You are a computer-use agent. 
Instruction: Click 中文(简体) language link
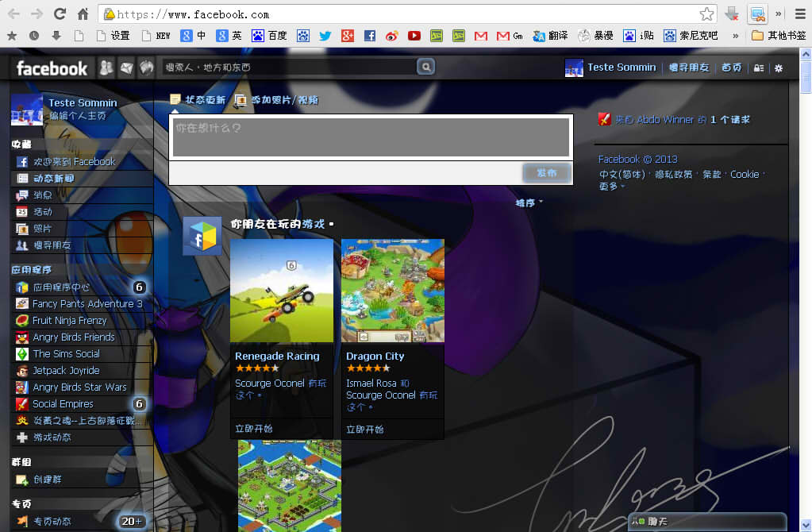click(x=622, y=175)
